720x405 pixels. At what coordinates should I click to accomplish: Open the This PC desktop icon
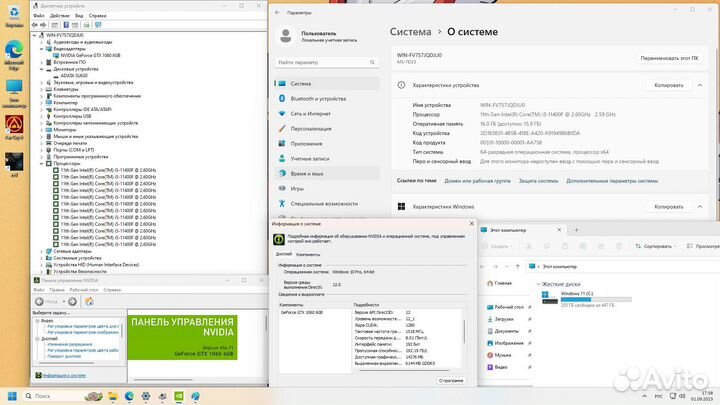[14, 93]
